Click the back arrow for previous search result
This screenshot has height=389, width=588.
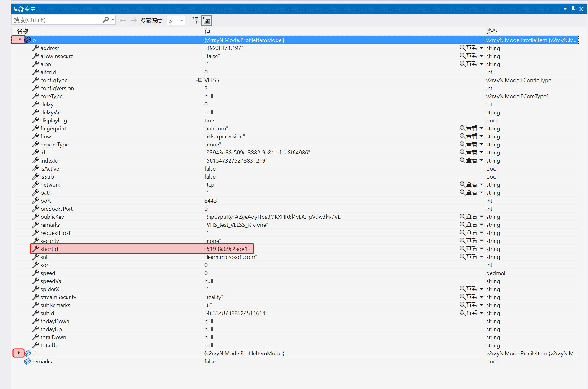pyautogui.click(x=123, y=20)
